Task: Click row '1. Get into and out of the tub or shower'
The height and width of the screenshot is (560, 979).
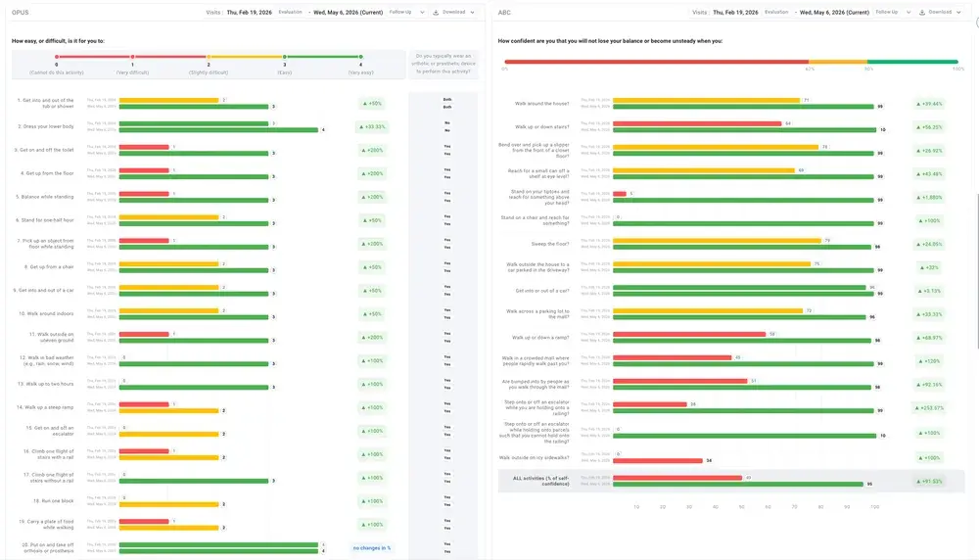Action: point(45,103)
